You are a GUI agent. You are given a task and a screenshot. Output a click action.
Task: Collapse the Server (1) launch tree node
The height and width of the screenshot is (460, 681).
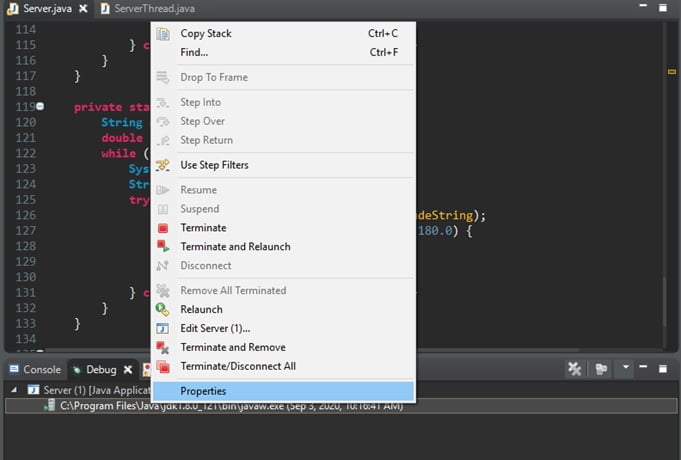(x=14, y=390)
